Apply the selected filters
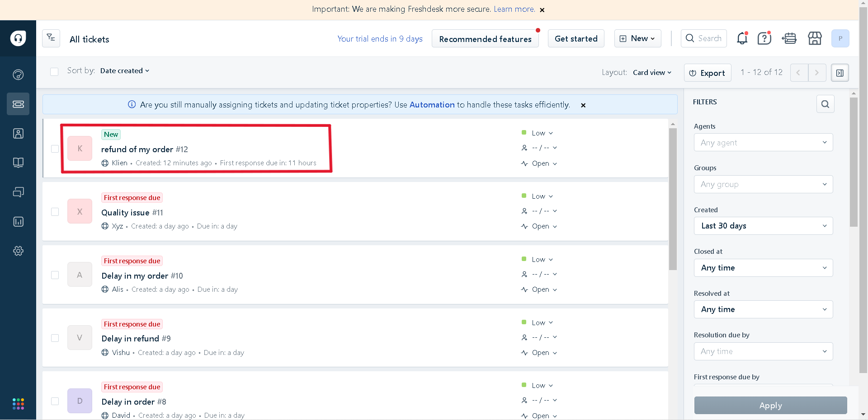 tap(770, 406)
